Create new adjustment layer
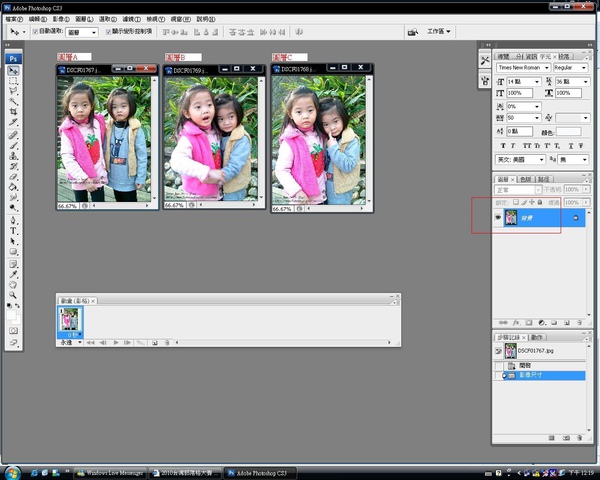 541,323
